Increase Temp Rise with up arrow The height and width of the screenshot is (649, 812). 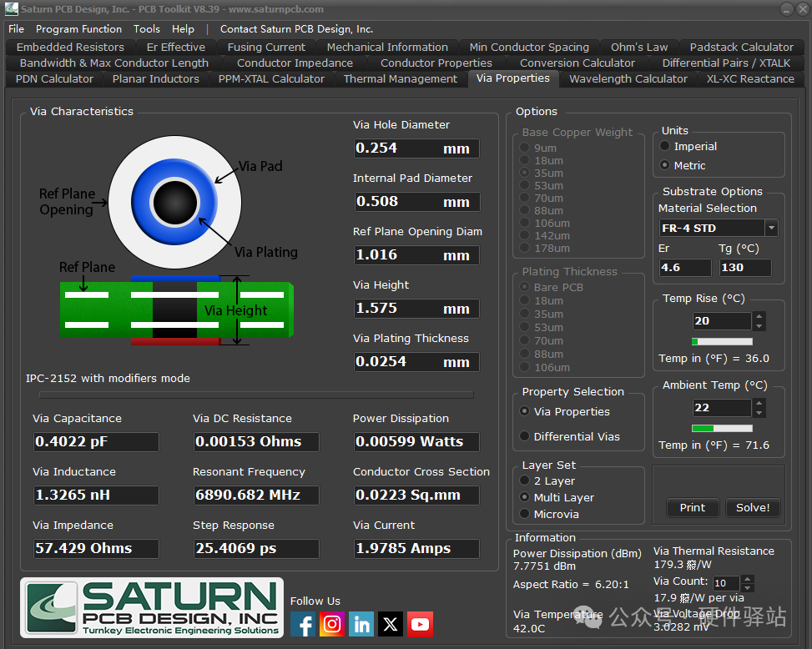tap(759, 316)
